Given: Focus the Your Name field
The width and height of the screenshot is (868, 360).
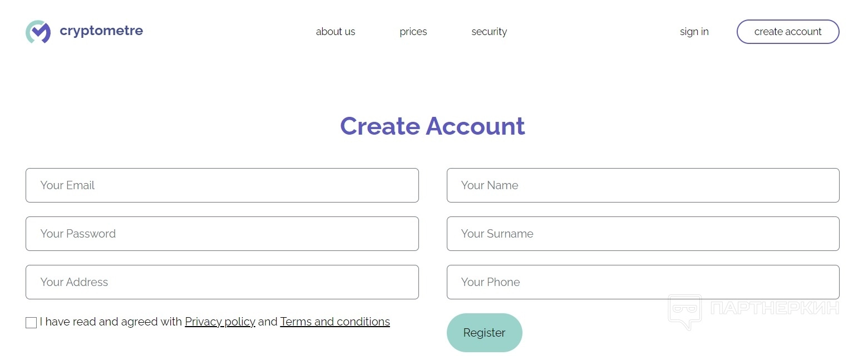Looking at the screenshot, I should (x=643, y=185).
